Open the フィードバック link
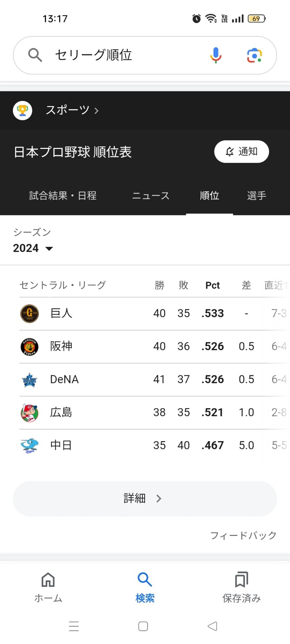The height and width of the screenshot is (644, 290). click(x=243, y=535)
